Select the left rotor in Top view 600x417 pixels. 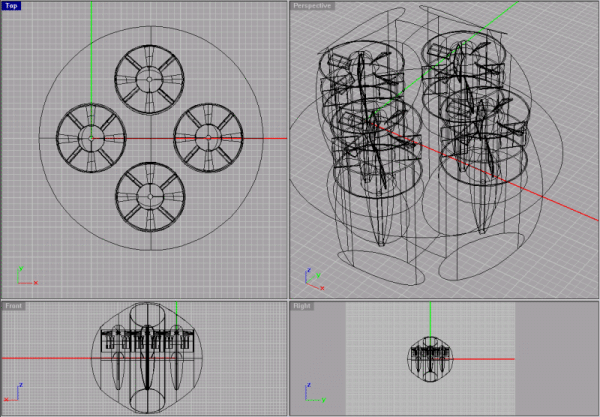point(90,135)
